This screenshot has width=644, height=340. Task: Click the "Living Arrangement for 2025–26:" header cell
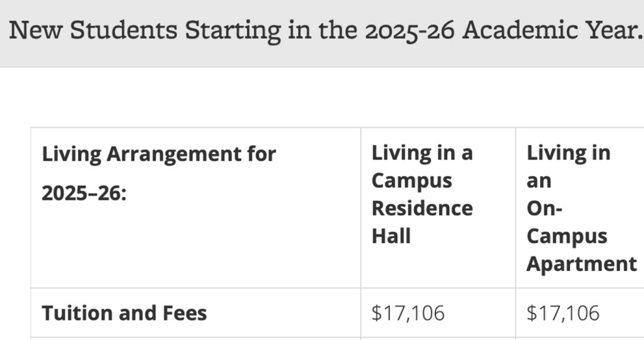[196, 208]
